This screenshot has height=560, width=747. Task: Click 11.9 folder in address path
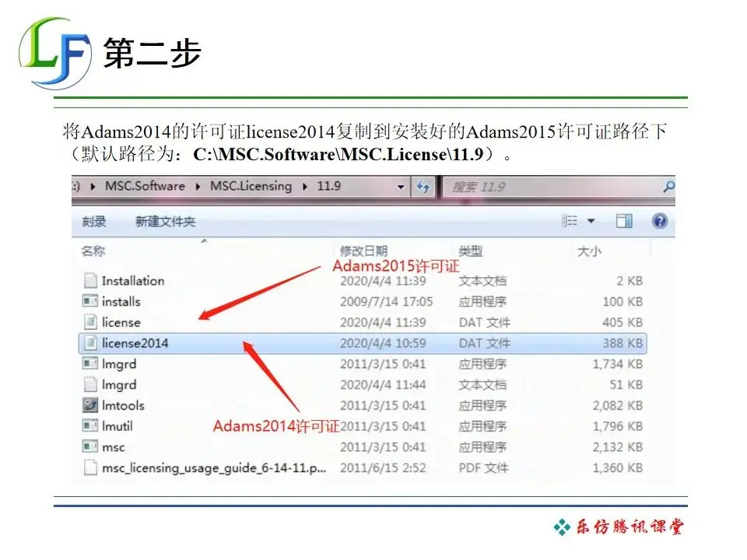pos(328,186)
